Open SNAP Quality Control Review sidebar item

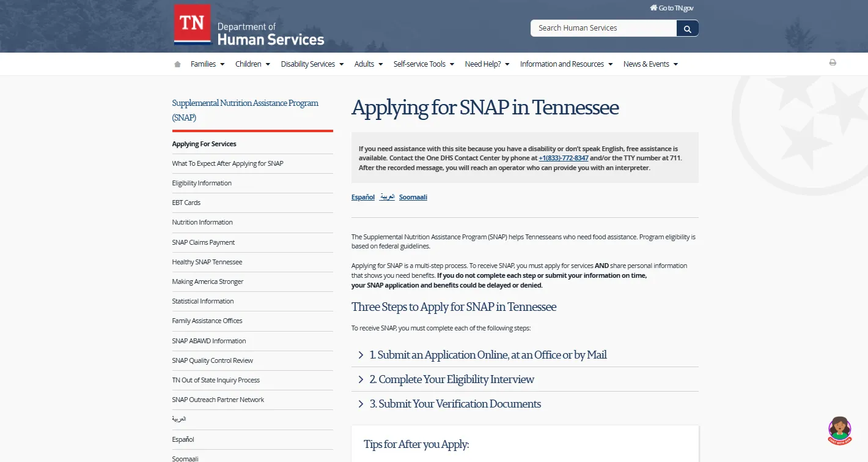coord(213,360)
